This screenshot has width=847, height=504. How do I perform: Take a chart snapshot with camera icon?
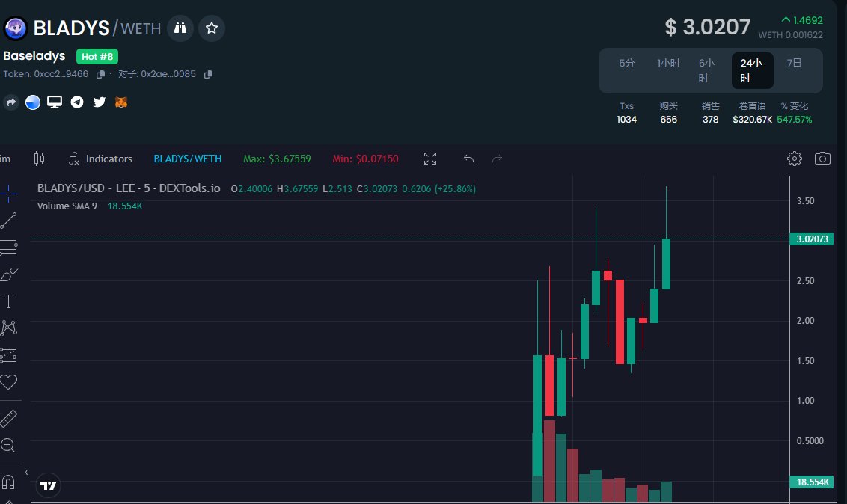point(822,159)
